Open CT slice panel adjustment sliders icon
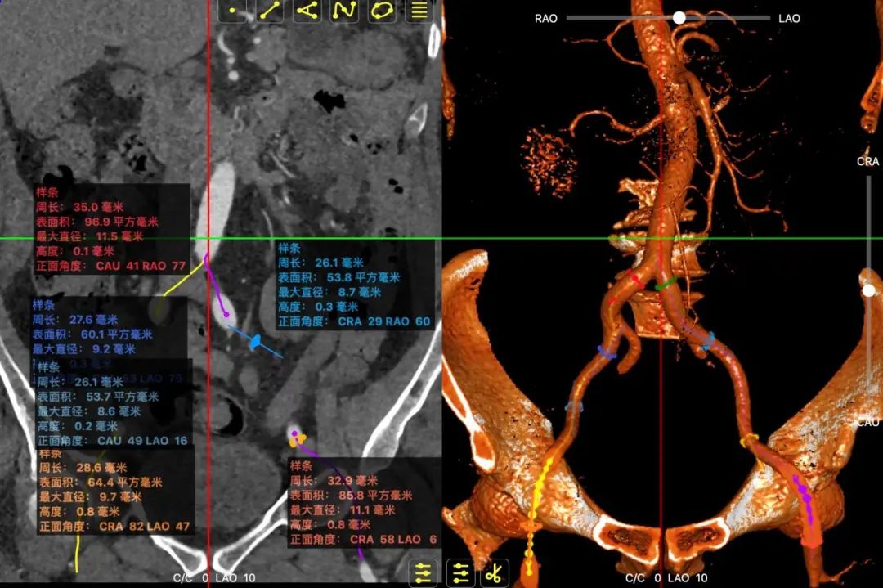Screen dimensions: 883x588 coord(424,573)
